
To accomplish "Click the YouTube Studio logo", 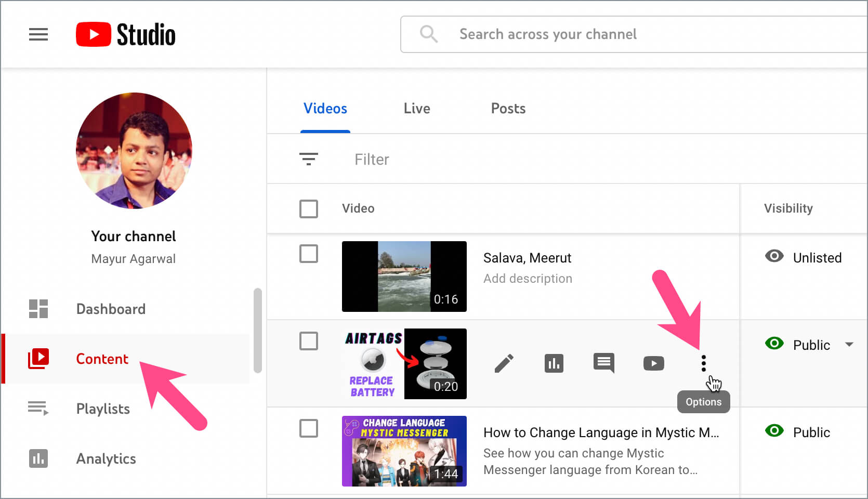I will coord(126,35).
